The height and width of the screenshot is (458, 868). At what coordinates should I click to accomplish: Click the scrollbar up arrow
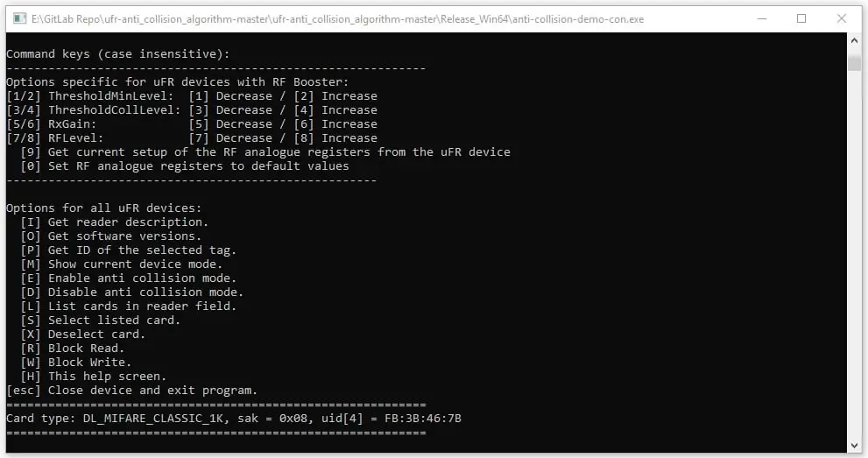pyautogui.click(x=854, y=40)
